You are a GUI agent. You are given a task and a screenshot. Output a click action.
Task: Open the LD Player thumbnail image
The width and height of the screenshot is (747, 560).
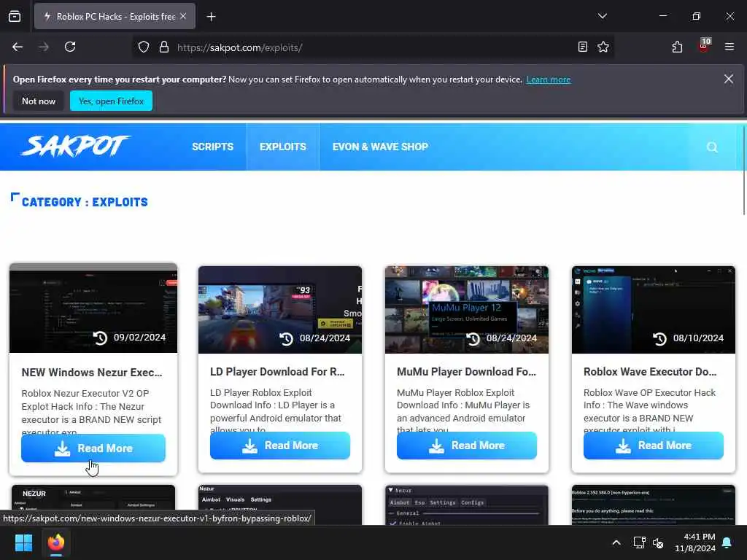coord(280,309)
